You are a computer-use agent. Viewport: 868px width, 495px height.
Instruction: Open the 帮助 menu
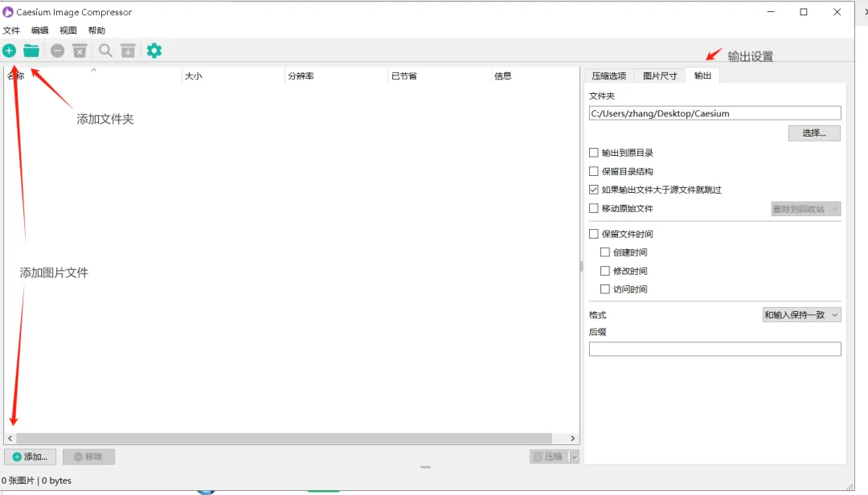(96, 31)
